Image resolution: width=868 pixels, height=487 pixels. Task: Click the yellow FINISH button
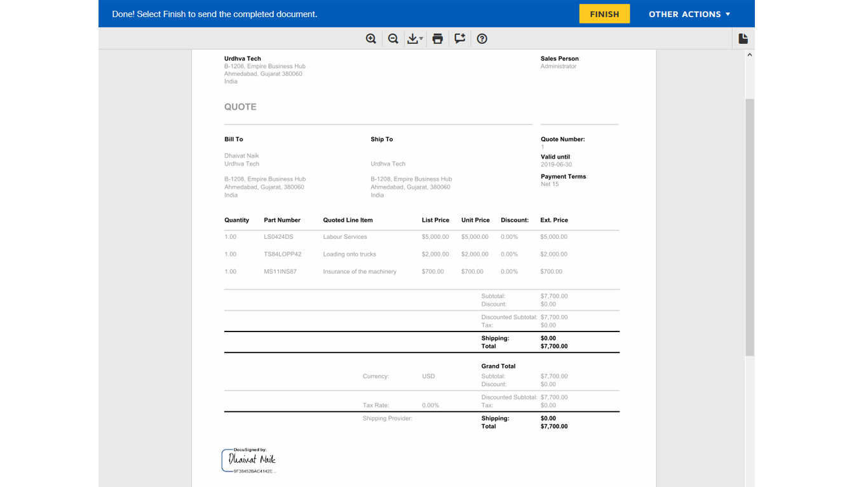point(604,14)
